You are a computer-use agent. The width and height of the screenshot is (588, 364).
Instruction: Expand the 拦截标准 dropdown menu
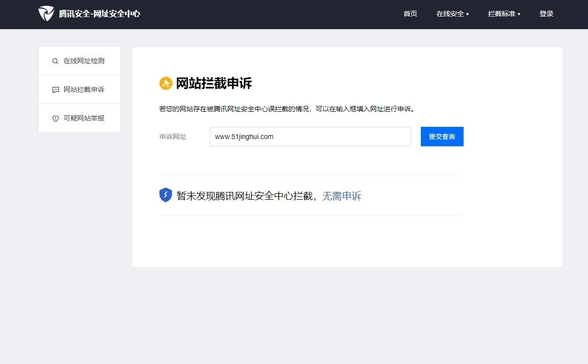pos(504,14)
